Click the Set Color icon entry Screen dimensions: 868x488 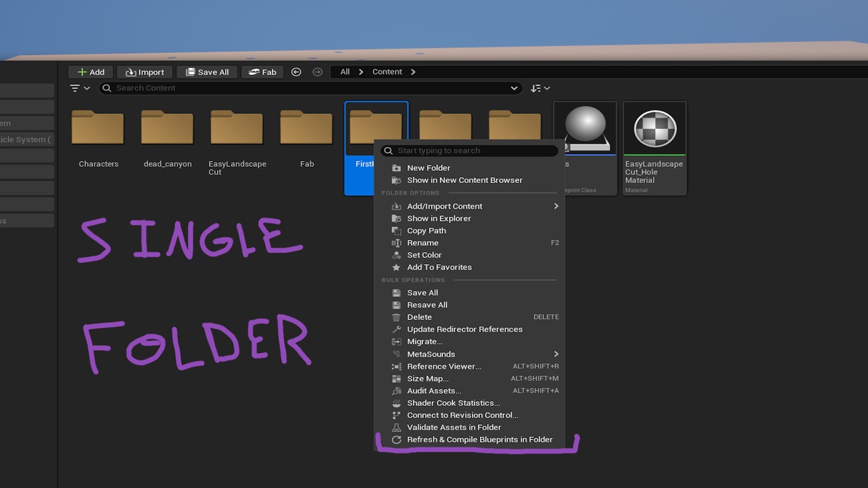coord(469,255)
